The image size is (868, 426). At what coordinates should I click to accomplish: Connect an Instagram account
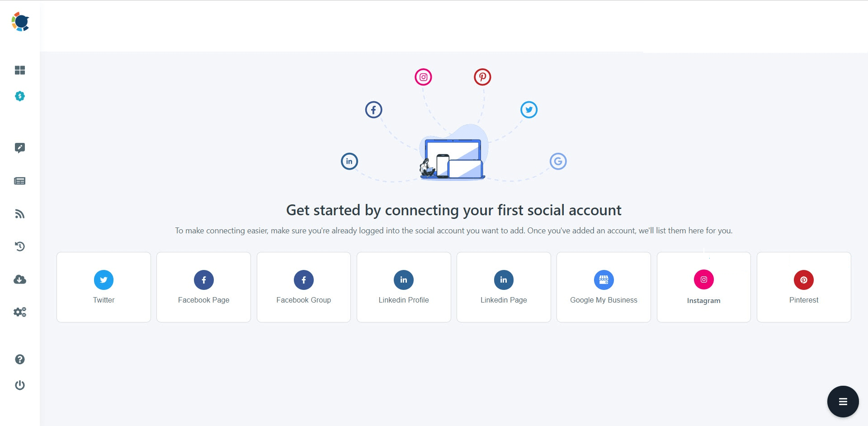703,287
